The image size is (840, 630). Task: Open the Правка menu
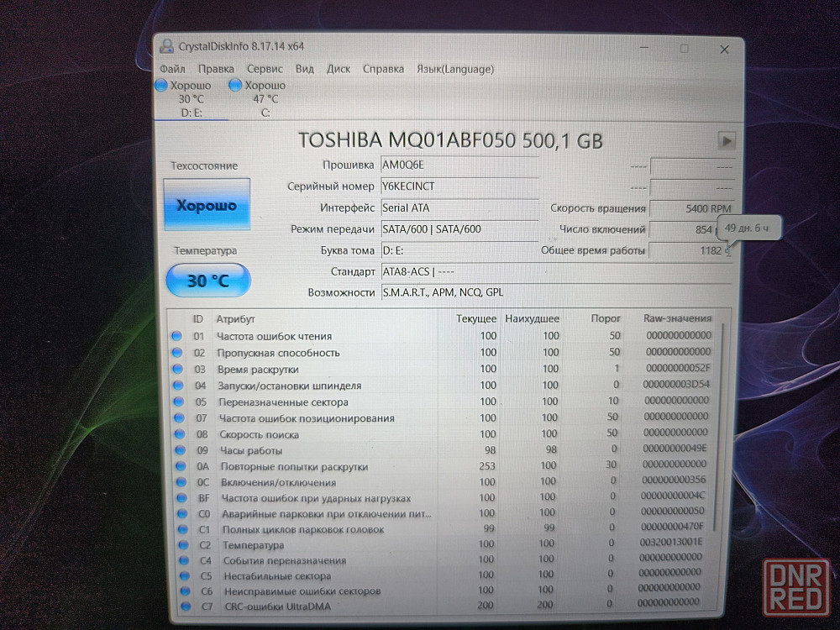[216, 69]
